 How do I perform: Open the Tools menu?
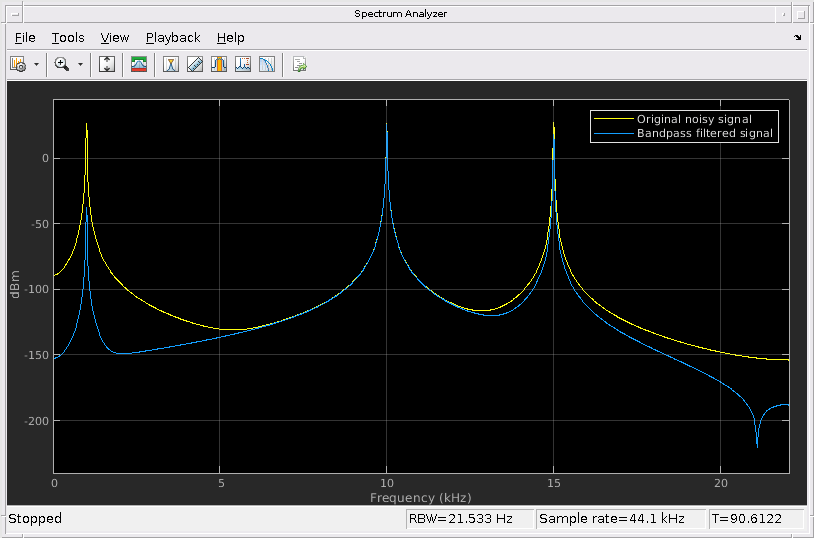(68, 38)
